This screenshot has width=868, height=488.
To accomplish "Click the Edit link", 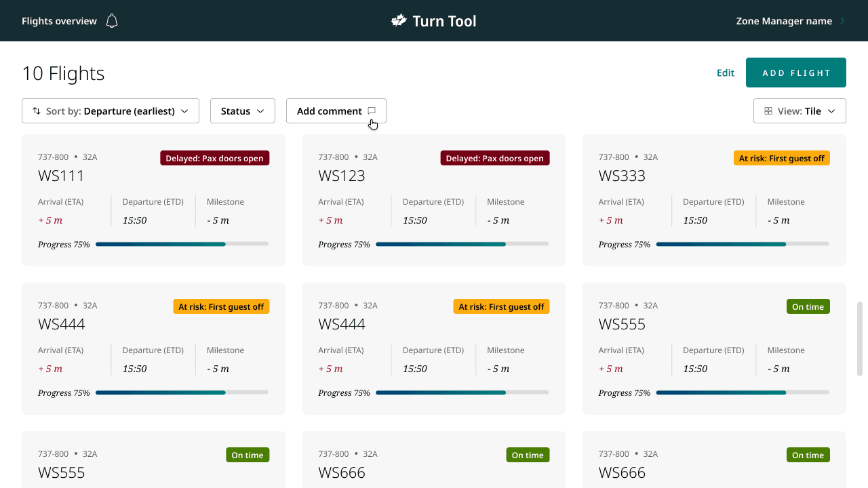I will point(726,73).
